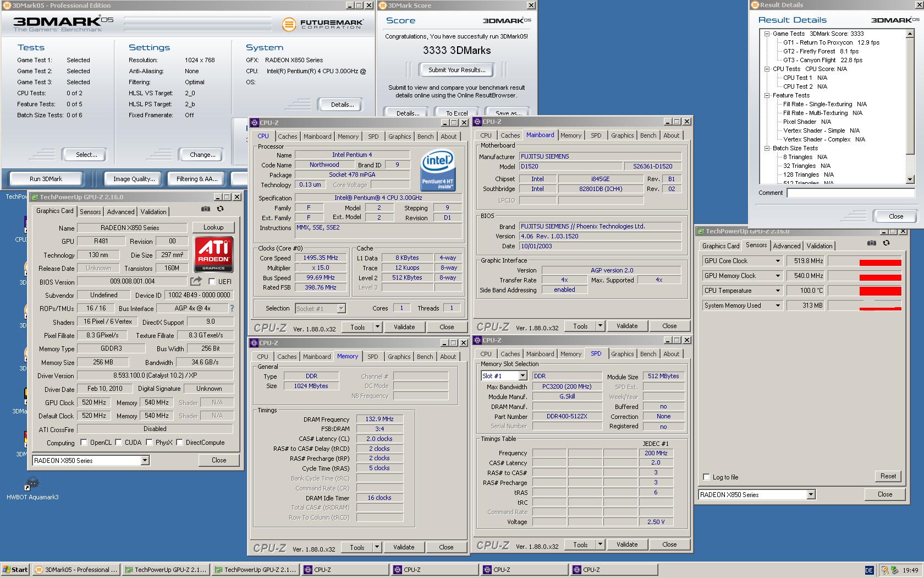Click the BIOS share export icon
The width and height of the screenshot is (924, 578).
coord(196,281)
